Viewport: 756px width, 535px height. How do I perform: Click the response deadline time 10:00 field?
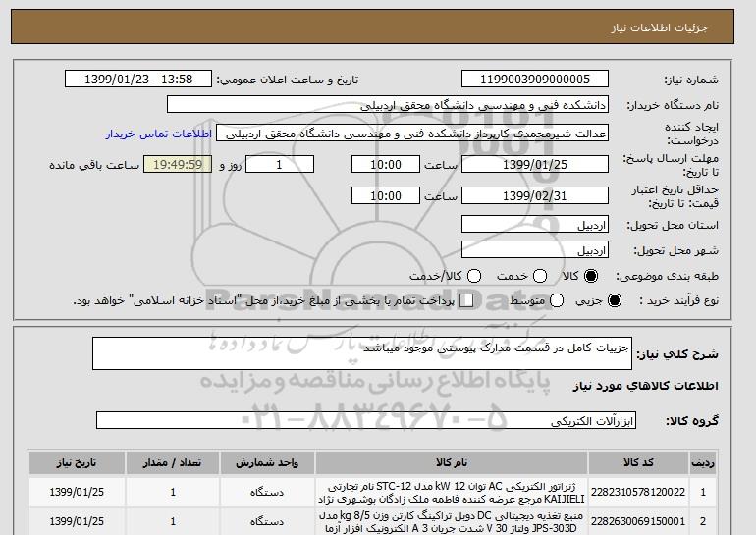point(386,164)
